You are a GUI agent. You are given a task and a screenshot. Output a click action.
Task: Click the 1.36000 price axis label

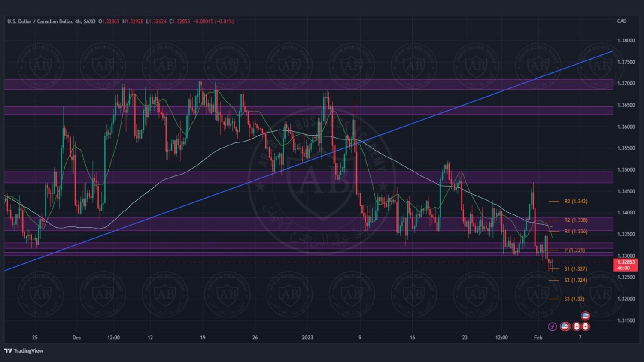point(626,127)
